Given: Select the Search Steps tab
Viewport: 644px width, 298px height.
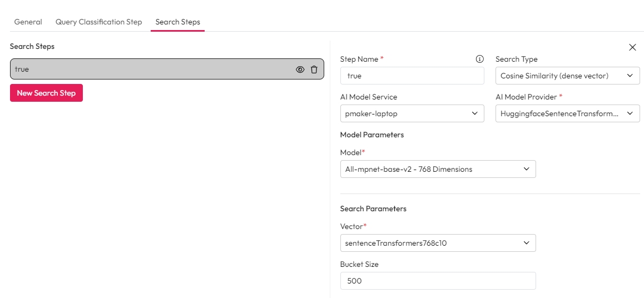Looking at the screenshot, I should point(177,22).
